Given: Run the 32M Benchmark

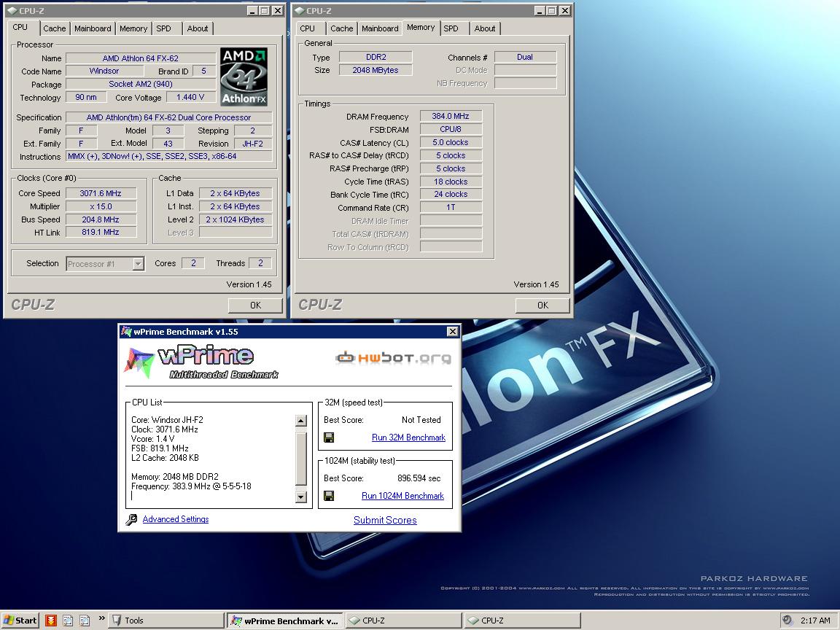Looking at the screenshot, I should pos(409,437).
